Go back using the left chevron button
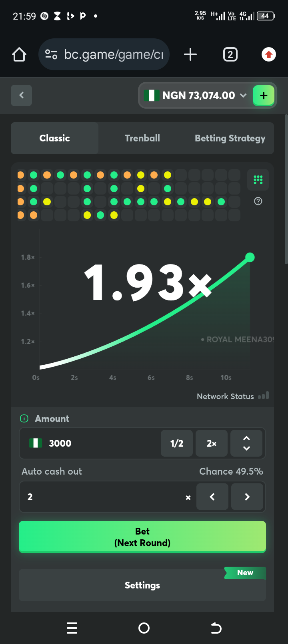288x644 pixels. coord(21,95)
